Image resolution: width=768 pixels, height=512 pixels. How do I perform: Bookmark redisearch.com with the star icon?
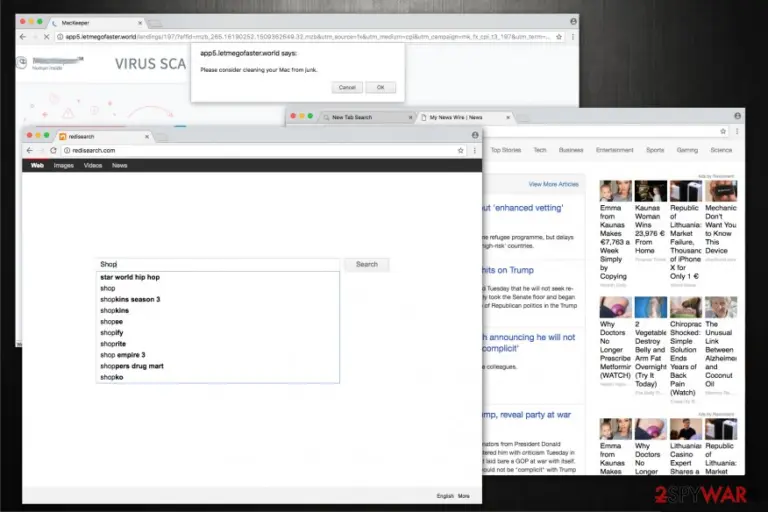tap(460, 150)
